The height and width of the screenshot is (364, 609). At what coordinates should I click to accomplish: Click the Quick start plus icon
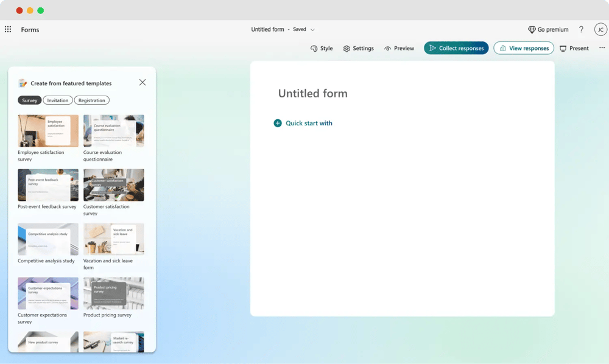[x=278, y=123]
